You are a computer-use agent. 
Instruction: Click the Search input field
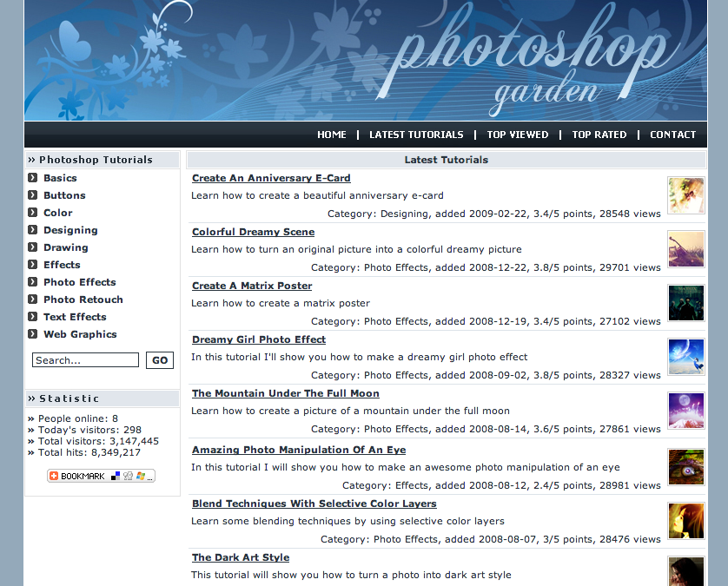[x=85, y=360]
